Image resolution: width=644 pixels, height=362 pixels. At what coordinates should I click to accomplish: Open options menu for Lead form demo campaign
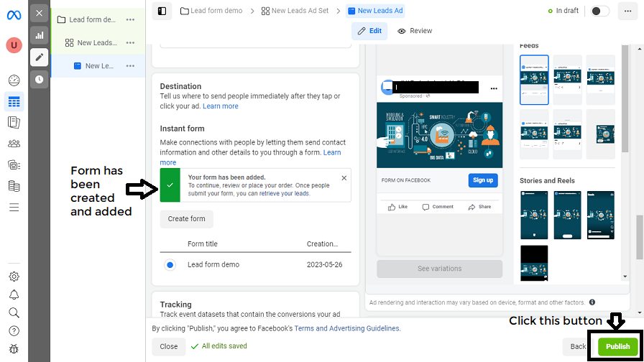coord(130,20)
